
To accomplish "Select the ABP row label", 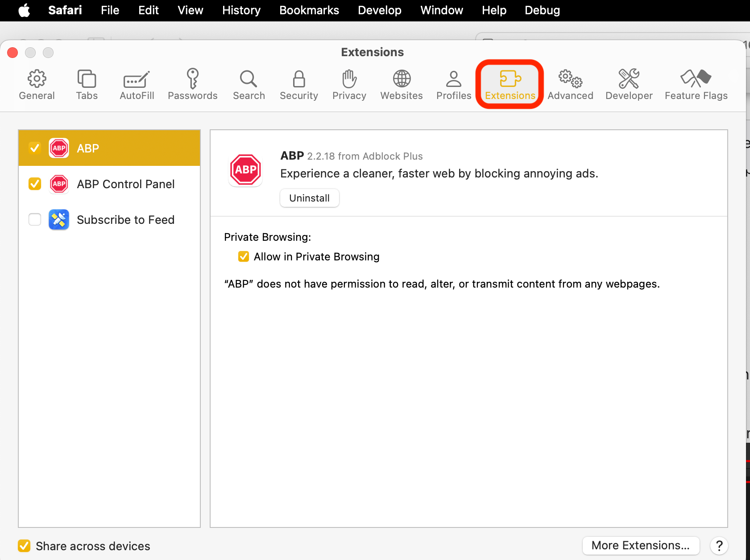I will click(x=88, y=148).
